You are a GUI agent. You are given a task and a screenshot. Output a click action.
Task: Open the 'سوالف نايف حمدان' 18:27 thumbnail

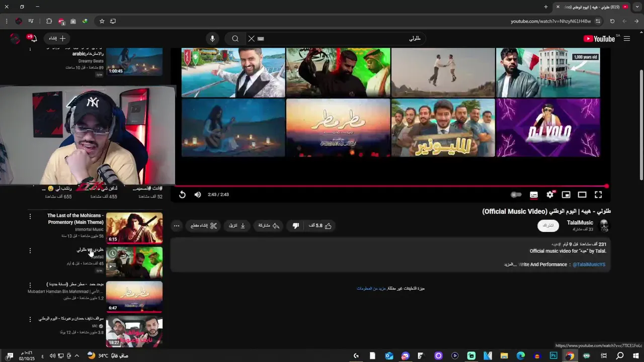point(134,331)
